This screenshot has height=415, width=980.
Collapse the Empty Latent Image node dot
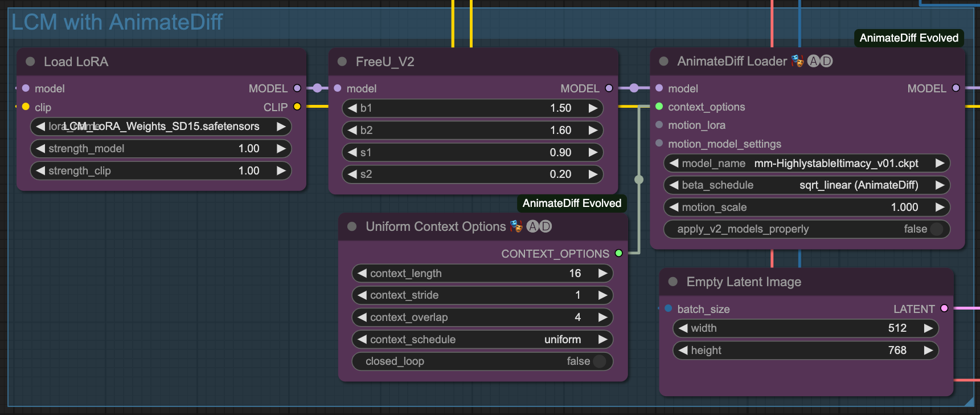(x=673, y=282)
